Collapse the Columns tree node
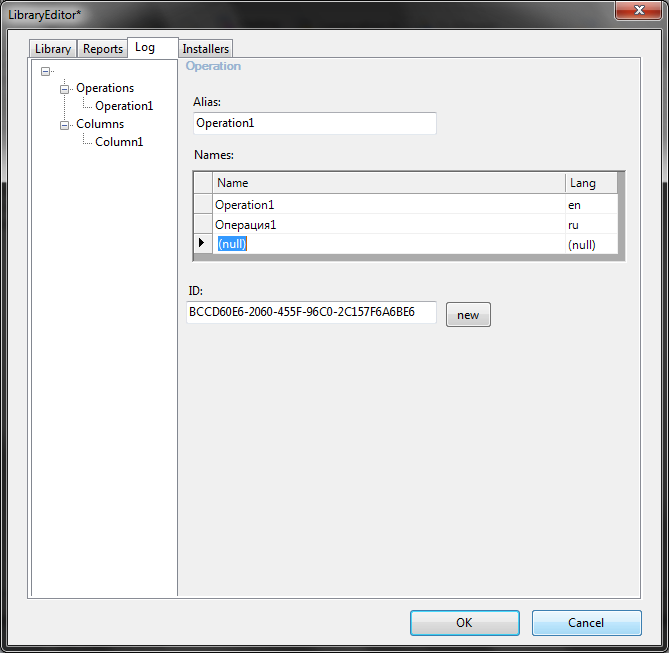 (x=65, y=125)
